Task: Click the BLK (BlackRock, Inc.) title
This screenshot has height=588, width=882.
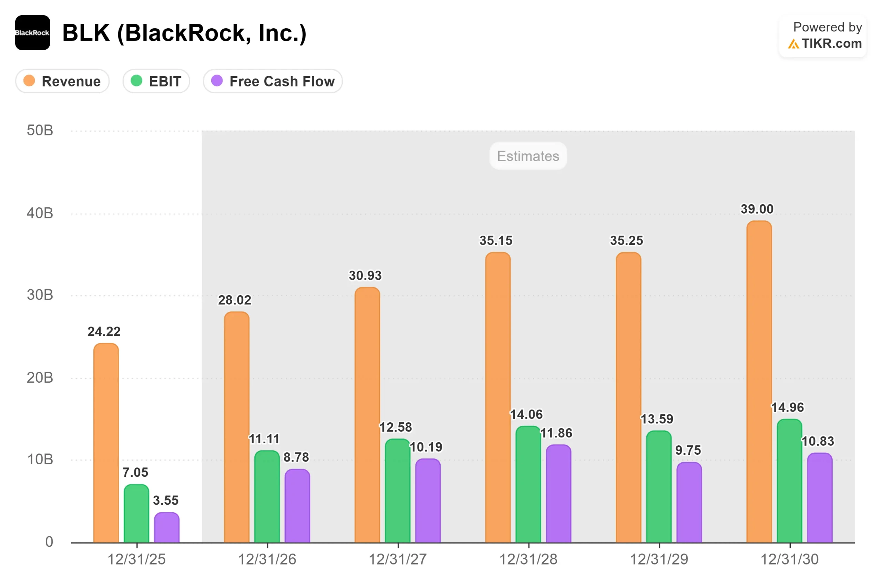Action: coord(184,33)
